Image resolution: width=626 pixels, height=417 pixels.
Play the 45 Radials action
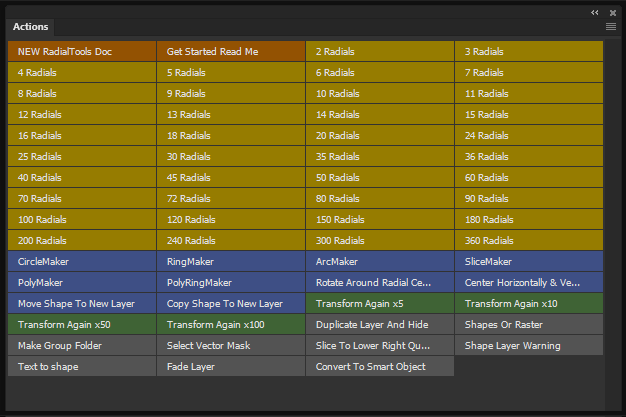(231, 177)
